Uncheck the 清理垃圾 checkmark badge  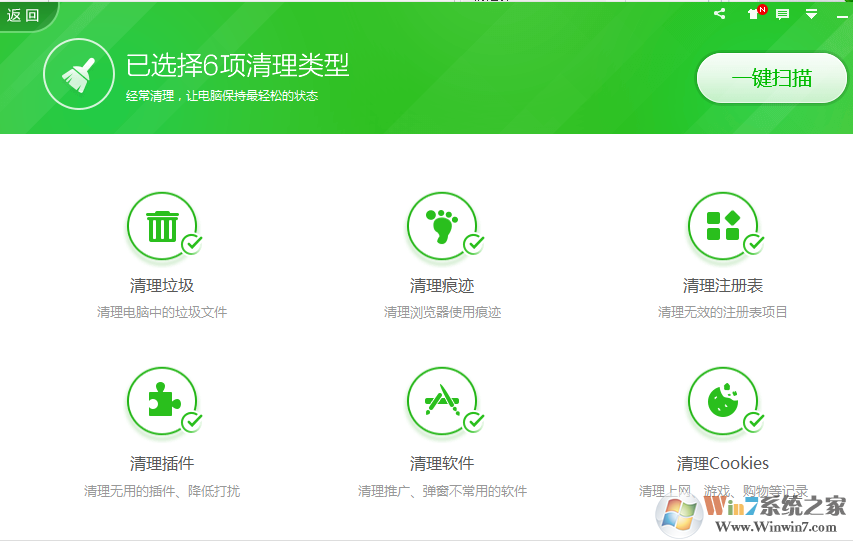(192, 244)
